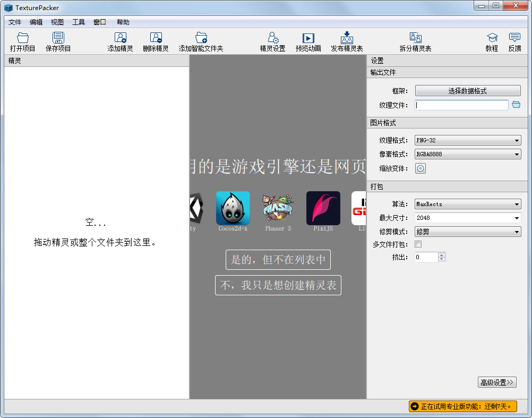
Task: Open a project using the 打开项目 icon
Action: tap(22, 40)
